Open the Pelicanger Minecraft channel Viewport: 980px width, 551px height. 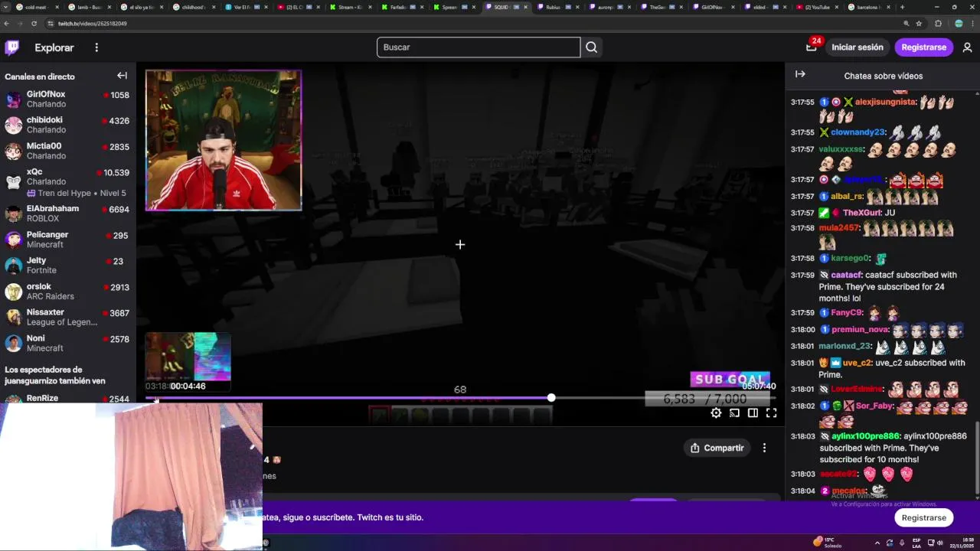coord(68,240)
